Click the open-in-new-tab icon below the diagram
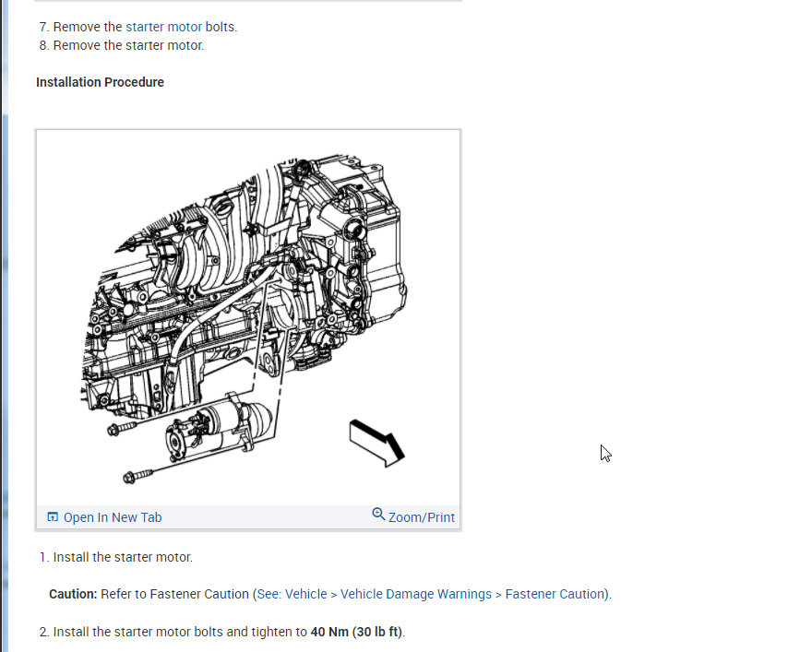 53,517
